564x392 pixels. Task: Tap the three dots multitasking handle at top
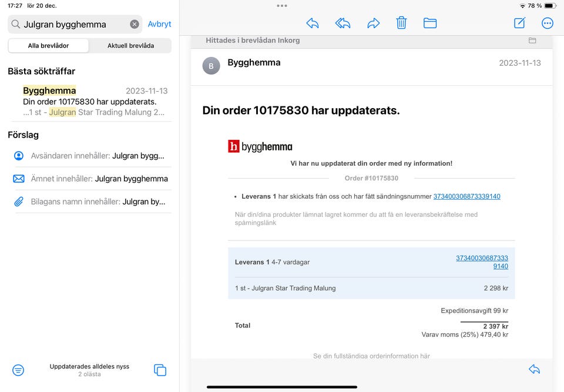point(282,6)
